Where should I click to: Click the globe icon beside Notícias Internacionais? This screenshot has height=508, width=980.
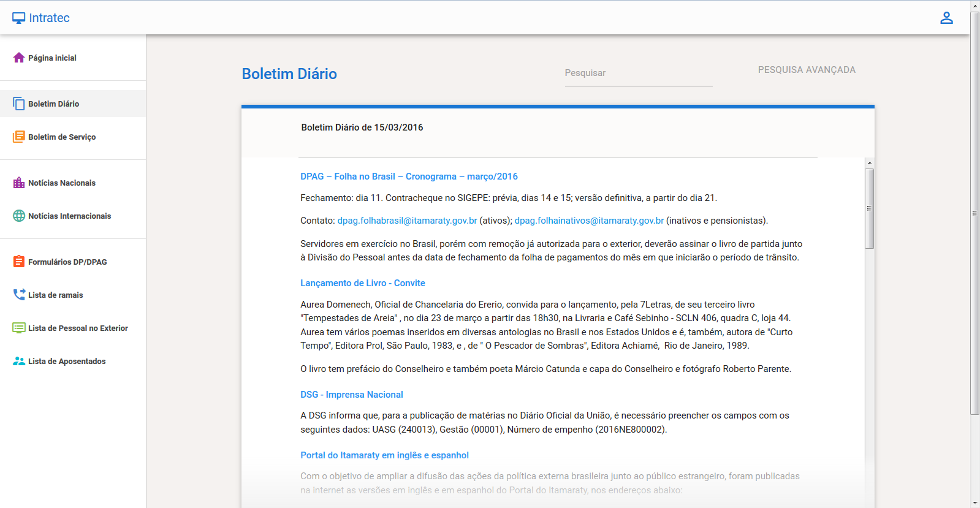click(19, 216)
